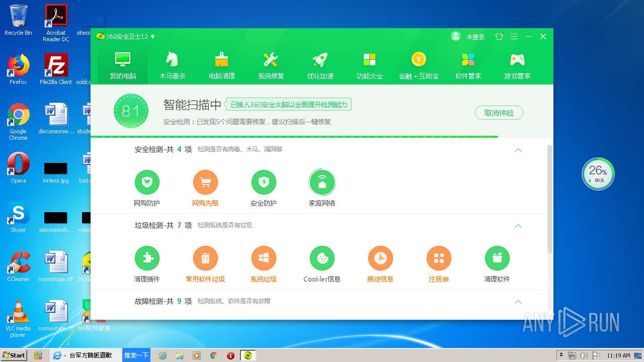Open the 系统垃圾 system junk icon

[x=264, y=258]
